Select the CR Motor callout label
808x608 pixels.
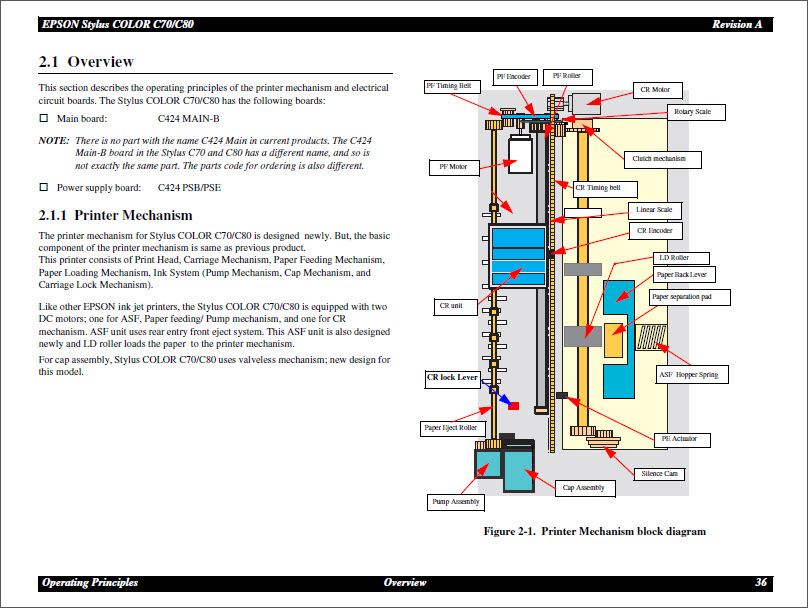tap(657, 89)
